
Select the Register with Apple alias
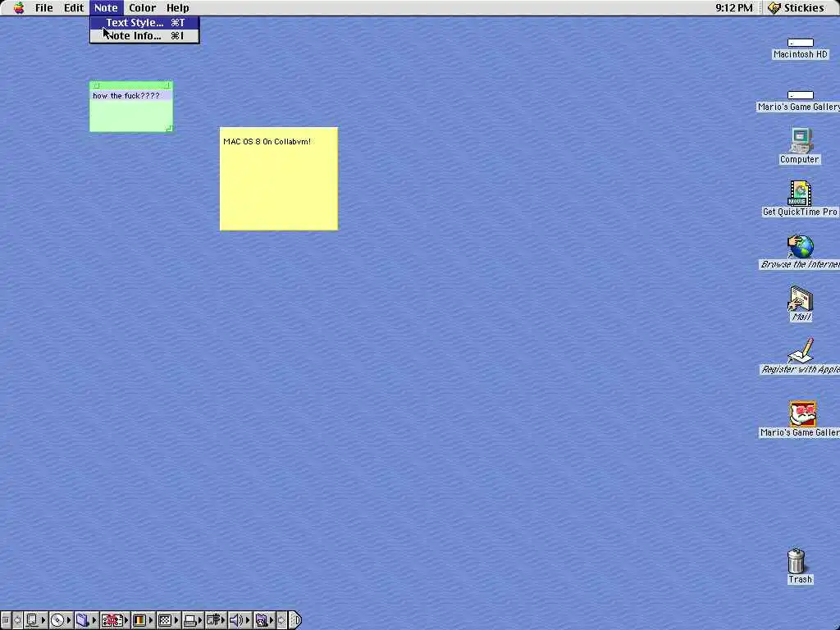tap(801, 351)
